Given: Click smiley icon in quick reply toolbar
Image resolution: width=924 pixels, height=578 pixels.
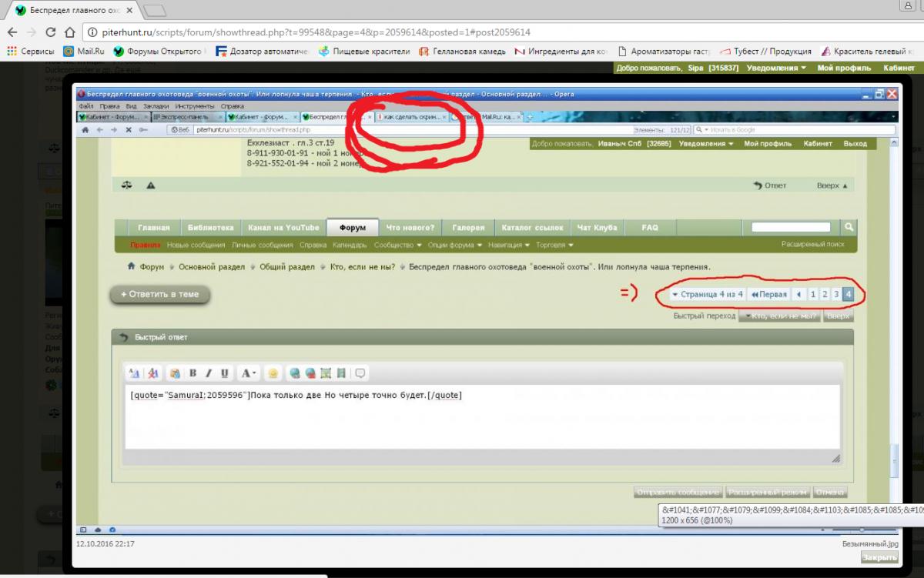Looking at the screenshot, I should click(x=273, y=373).
